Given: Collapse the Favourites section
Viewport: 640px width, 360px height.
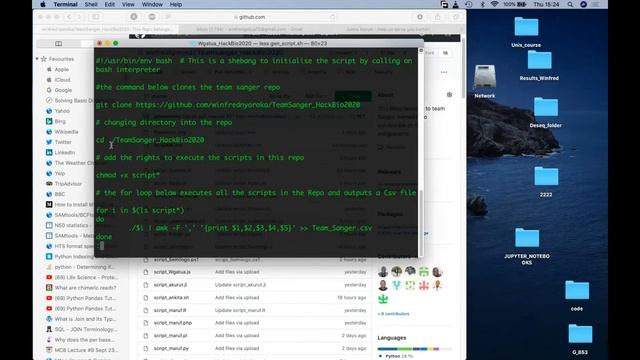Looking at the screenshot, I should pyautogui.click(x=37, y=59).
